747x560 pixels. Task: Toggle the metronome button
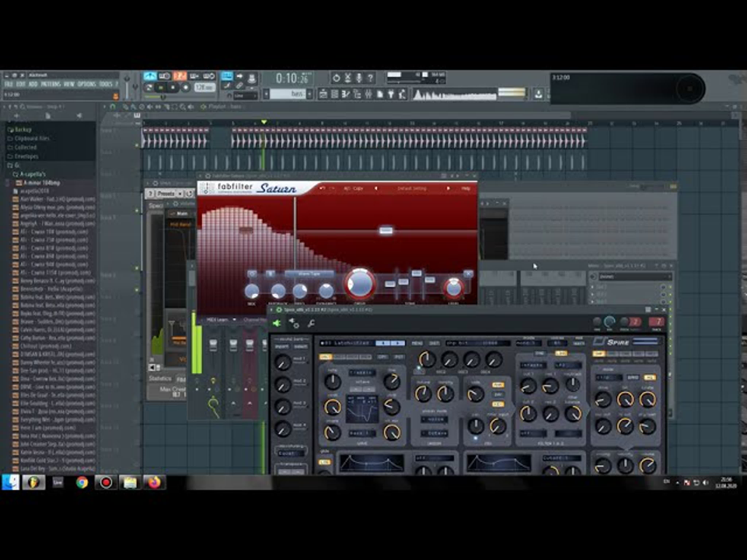point(150,76)
